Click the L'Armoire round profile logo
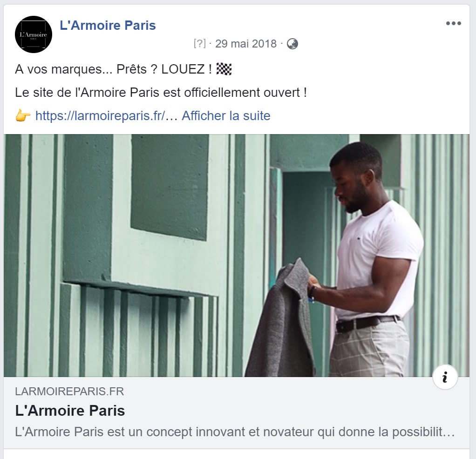This screenshot has height=459, width=476. pyautogui.click(x=34, y=34)
